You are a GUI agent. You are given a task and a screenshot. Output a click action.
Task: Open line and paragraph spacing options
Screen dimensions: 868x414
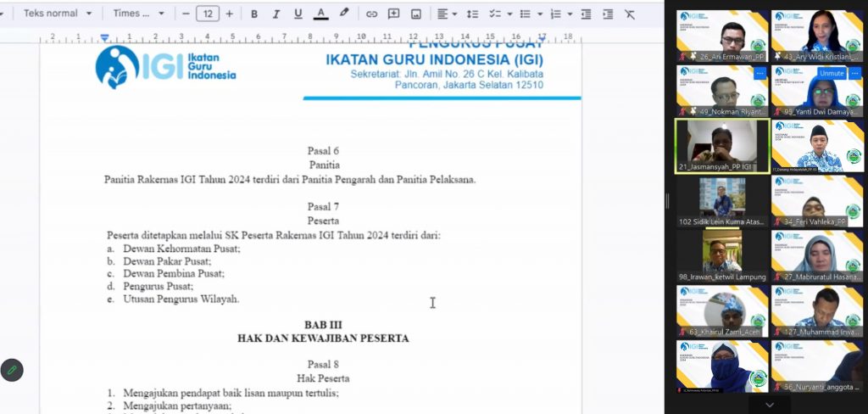pos(472,14)
